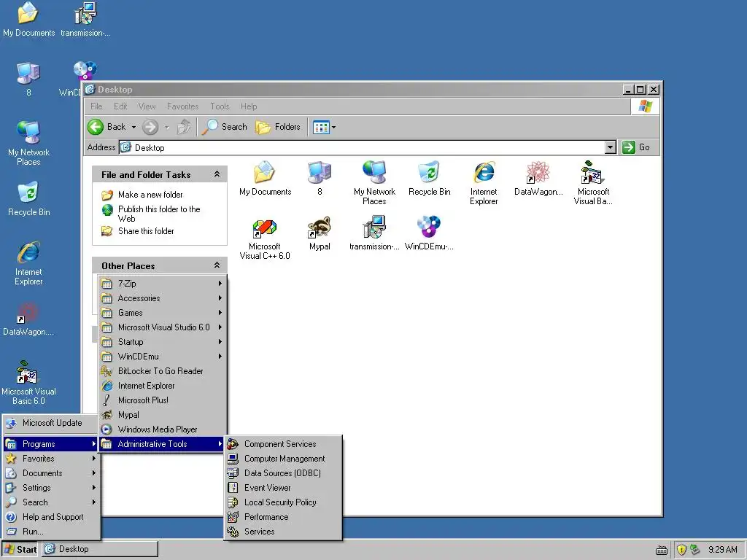Launch Mypal from Programs menu
Image resolution: width=747 pixels, height=560 pixels.
(162, 415)
